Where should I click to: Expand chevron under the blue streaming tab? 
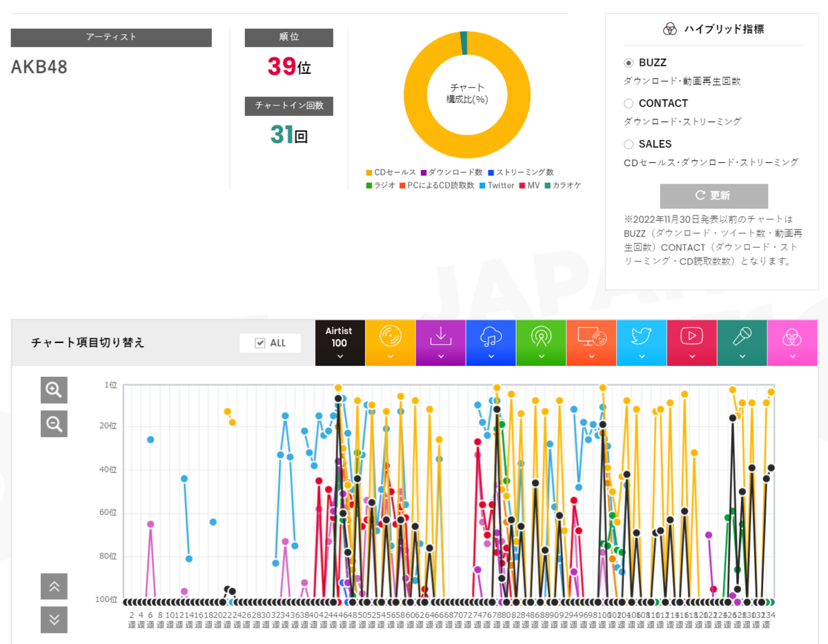(x=491, y=357)
